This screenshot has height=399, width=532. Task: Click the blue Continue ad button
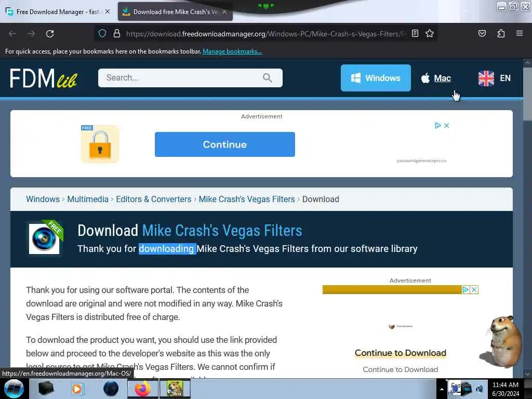(224, 144)
